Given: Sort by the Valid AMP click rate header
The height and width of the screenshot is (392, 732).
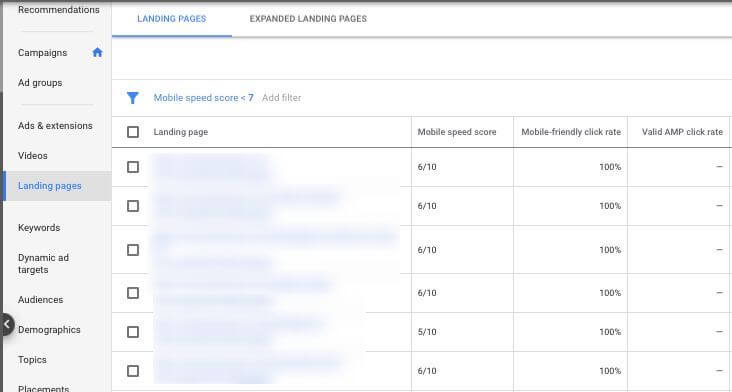Looking at the screenshot, I should coord(682,132).
